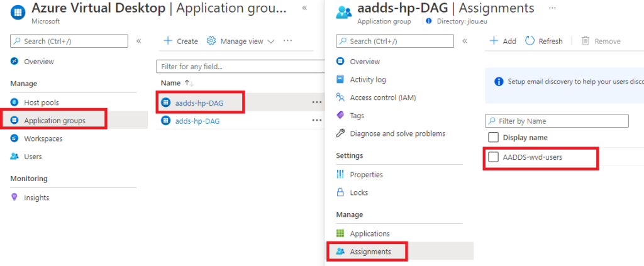Click the Users icon

[x=15, y=157]
